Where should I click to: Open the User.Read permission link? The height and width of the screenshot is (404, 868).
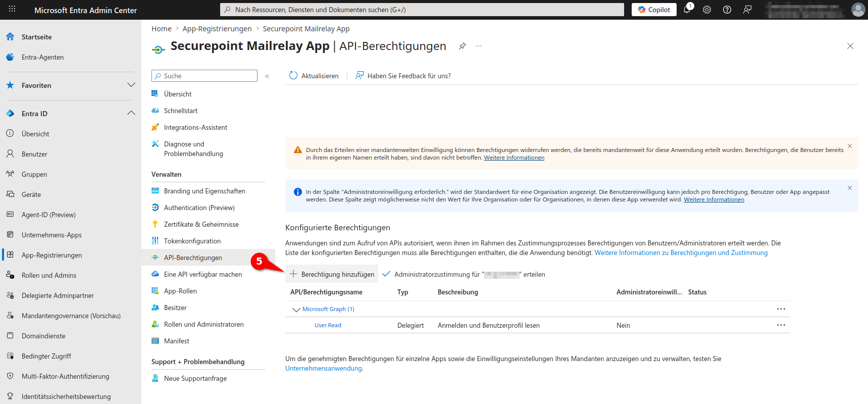tap(328, 325)
